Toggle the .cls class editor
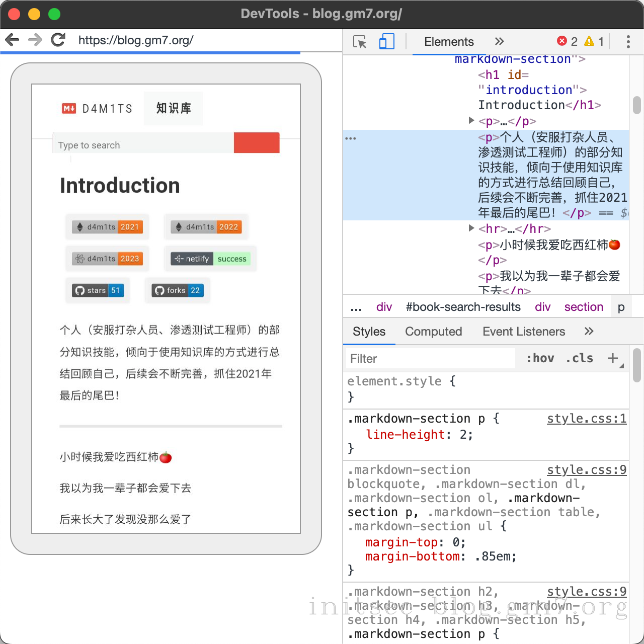Image resolution: width=644 pixels, height=644 pixels. point(579,358)
